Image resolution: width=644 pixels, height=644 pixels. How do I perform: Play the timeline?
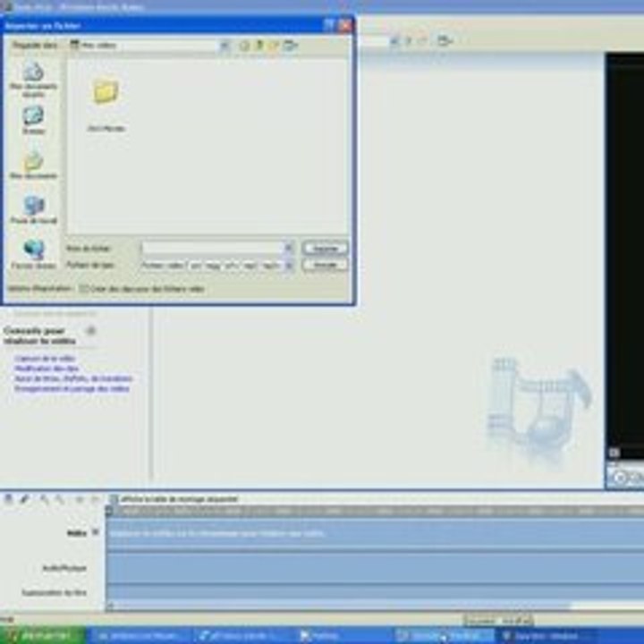tap(95, 499)
